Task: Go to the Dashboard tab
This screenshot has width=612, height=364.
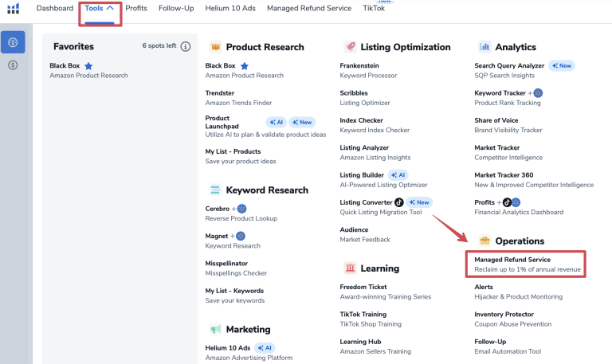Action: (x=55, y=8)
